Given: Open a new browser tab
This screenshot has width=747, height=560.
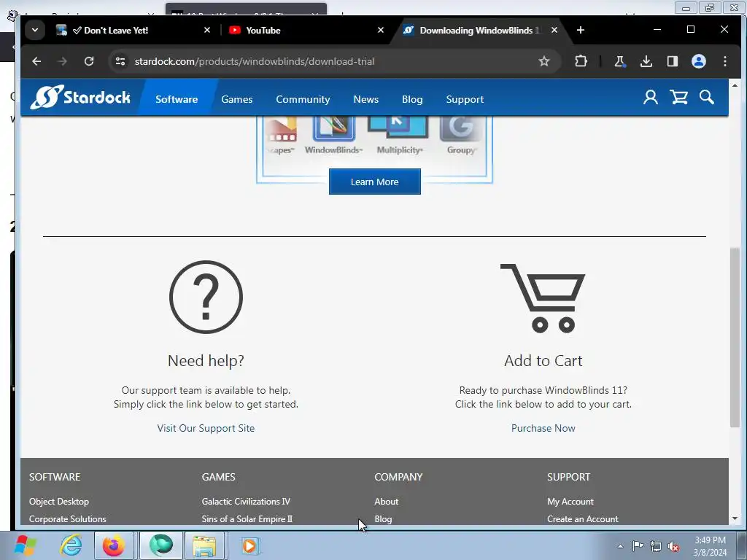Looking at the screenshot, I should click(580, 30).
